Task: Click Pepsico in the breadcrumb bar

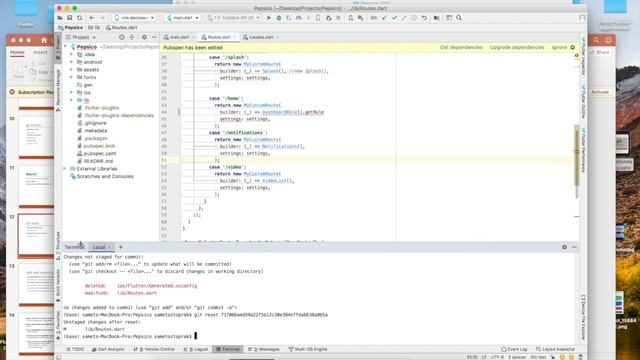Action: (x=70, y=28)
